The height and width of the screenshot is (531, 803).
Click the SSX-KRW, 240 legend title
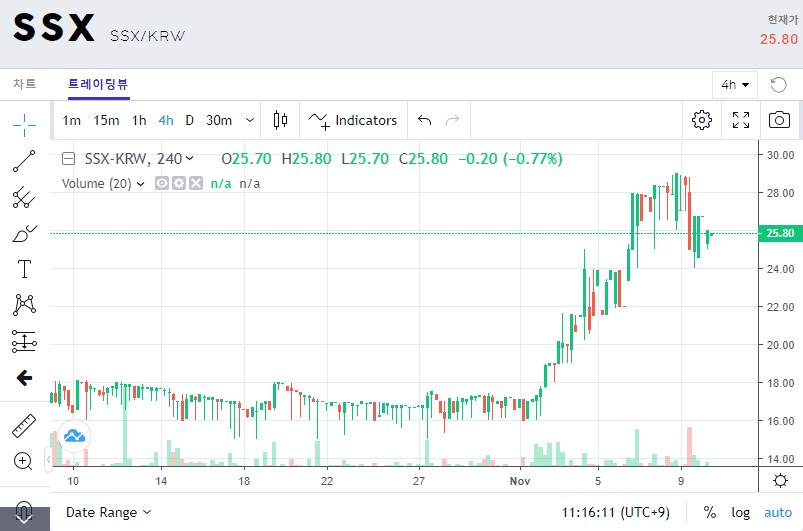[x=133, y=159]
